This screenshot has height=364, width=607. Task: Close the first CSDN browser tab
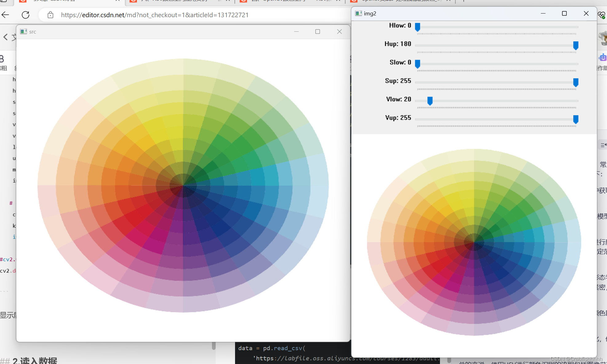click(x=117, y=1)
